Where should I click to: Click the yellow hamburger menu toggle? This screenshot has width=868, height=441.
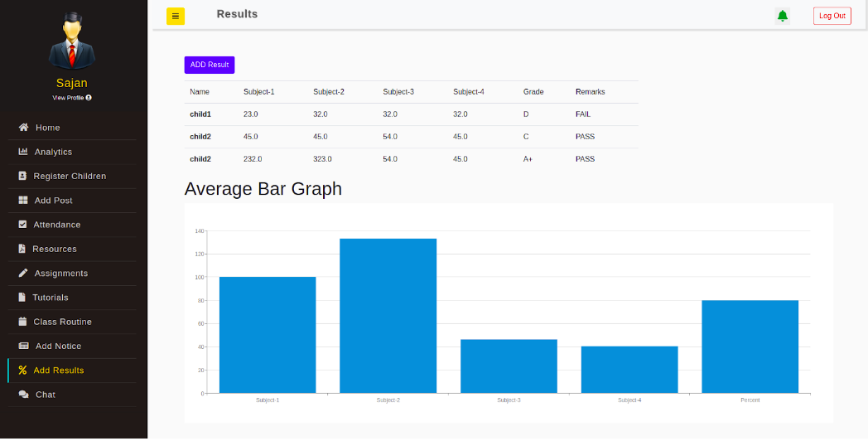tap(176, 16)
